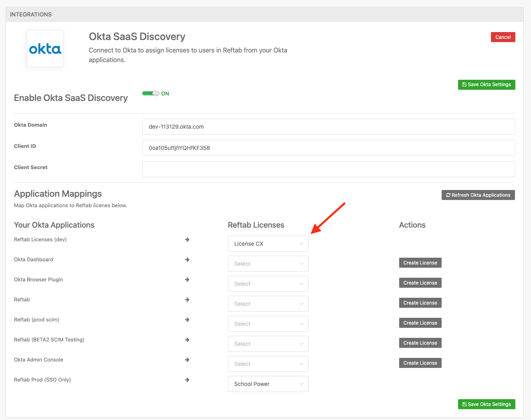Viewport: 531px width, 420px height.
Task: Click the arrow icon beside Reftab (prod scim)
Action: (x=187, y=320)
